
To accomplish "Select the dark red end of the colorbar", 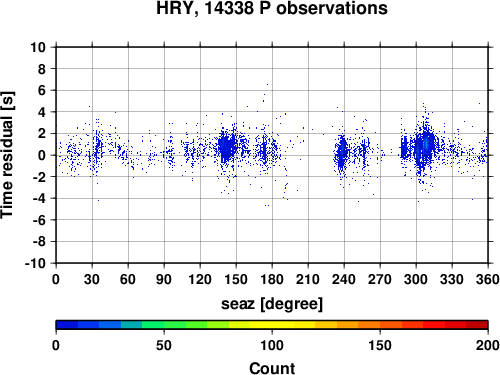I will point(477,325).
